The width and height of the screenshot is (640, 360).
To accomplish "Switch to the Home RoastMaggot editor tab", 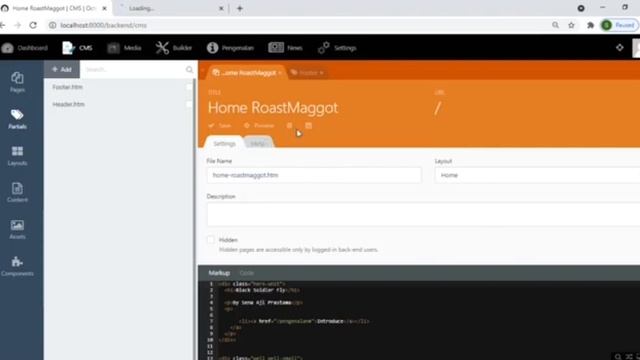I will click(246, 73).
